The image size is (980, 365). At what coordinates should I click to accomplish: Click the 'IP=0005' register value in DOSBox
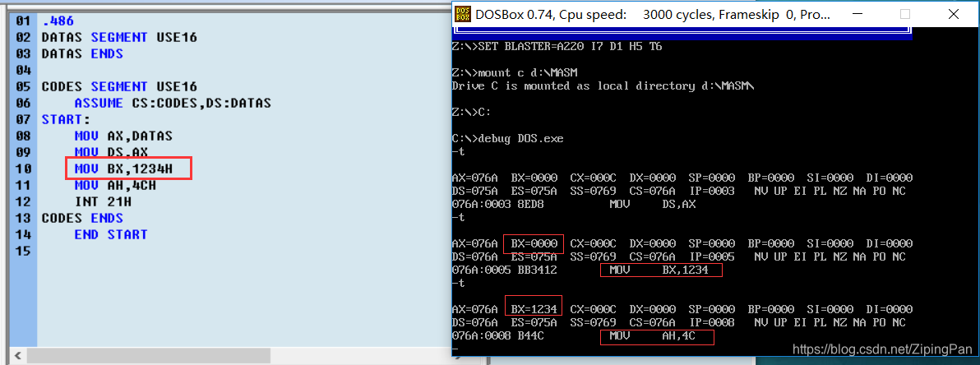pos(714,256)
